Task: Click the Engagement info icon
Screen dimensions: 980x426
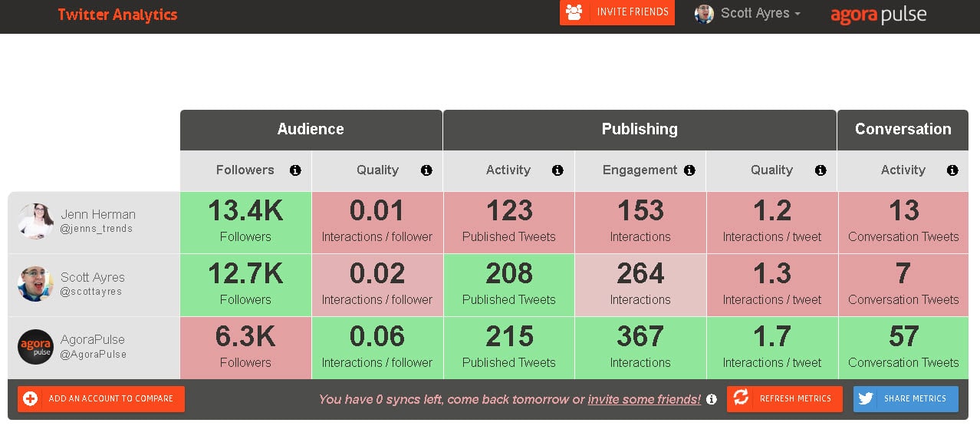Action: click(x=689, y=170)
